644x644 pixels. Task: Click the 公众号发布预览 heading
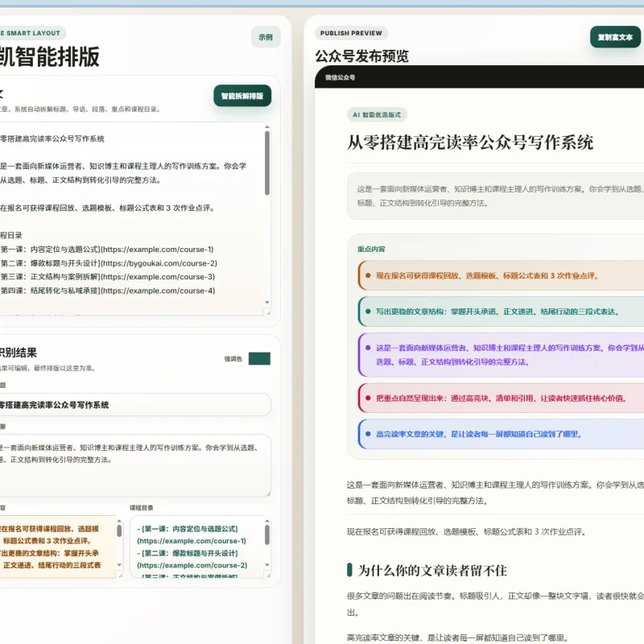pos(361,56)
